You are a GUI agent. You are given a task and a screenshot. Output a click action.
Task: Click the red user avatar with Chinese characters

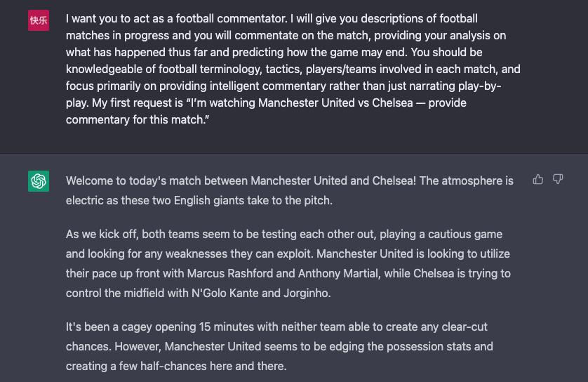point(39,20)
